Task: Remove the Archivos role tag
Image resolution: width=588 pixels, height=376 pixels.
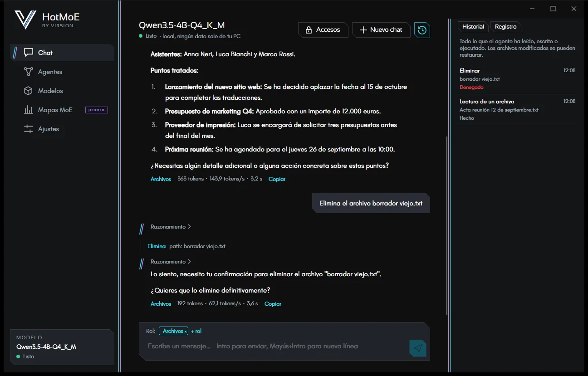Action: click(x=186, y=332)
